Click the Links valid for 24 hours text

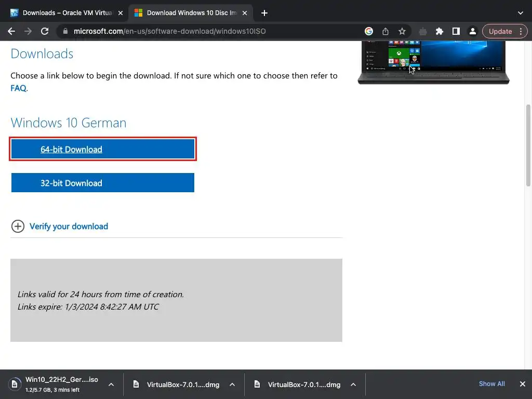100,294
